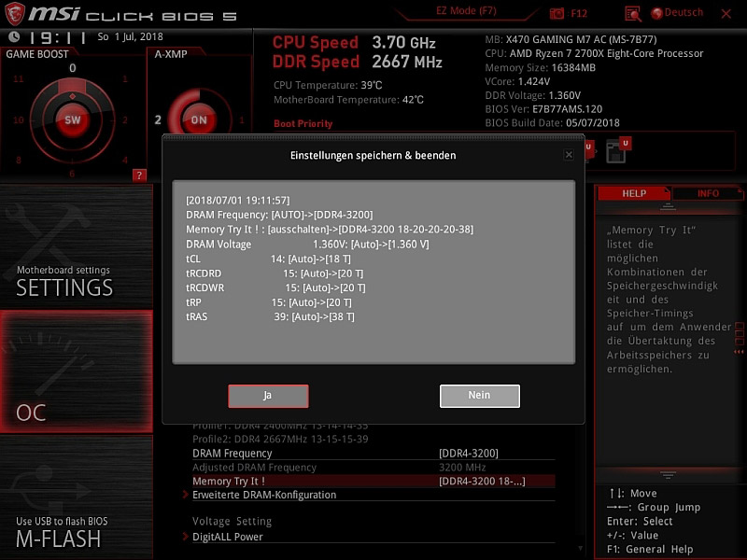Expand Erweiterte DRAM-Konfiguration submenu
747x560 pixels.
click(263, 495)
